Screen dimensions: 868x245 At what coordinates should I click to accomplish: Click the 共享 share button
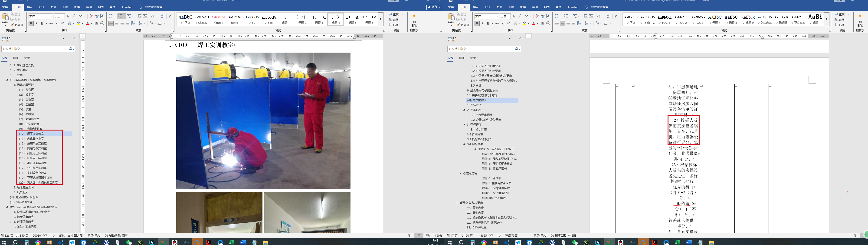coord(434,7)
